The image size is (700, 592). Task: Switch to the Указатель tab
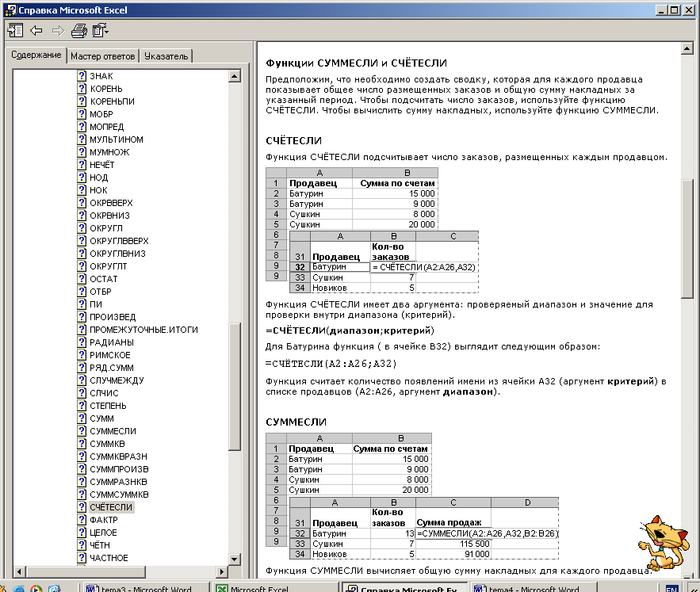point(166,56)
